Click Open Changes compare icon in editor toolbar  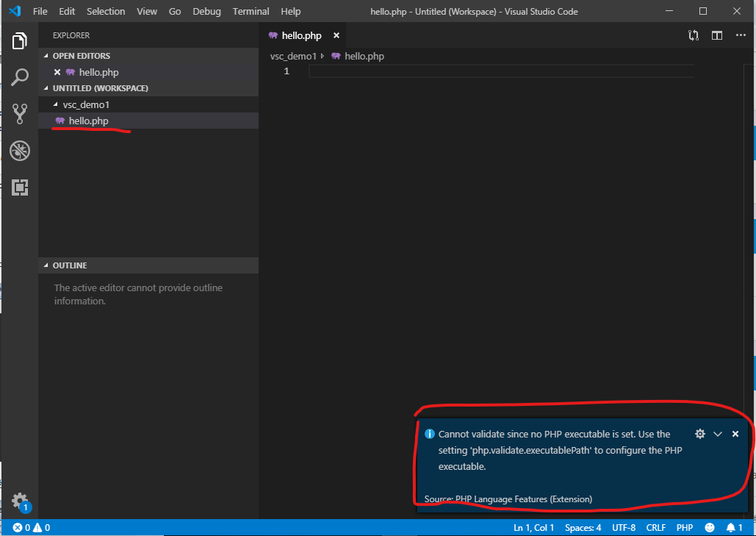coord(694,35)
